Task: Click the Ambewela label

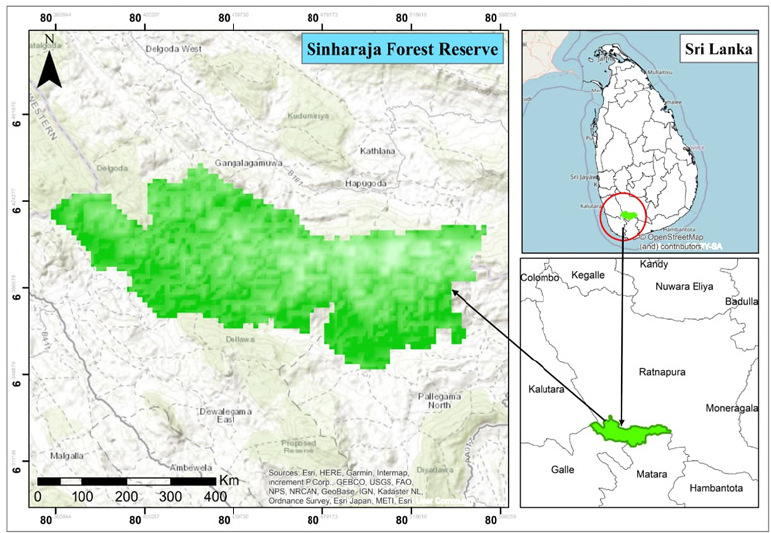Action: coord(191,468)
